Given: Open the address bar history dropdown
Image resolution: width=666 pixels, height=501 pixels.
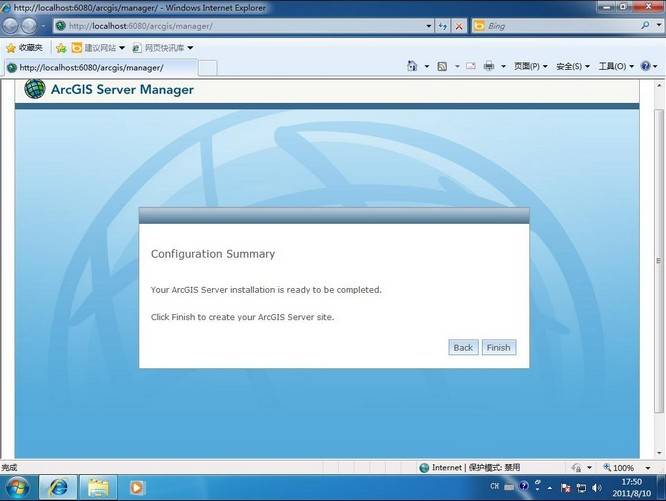Looking at the screenshot, I should 429,26.
